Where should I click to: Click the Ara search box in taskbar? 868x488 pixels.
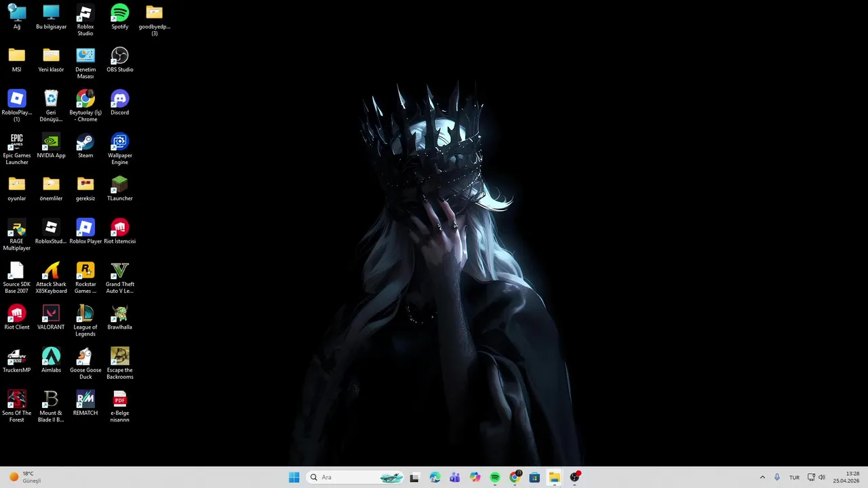(x=356, y=477)
